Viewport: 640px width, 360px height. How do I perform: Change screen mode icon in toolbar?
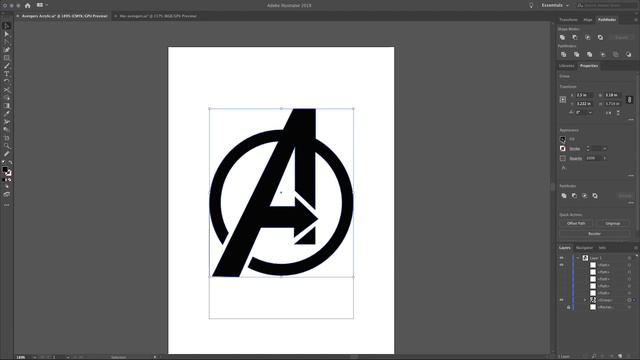pyautogui.click(x=7, y=195)
